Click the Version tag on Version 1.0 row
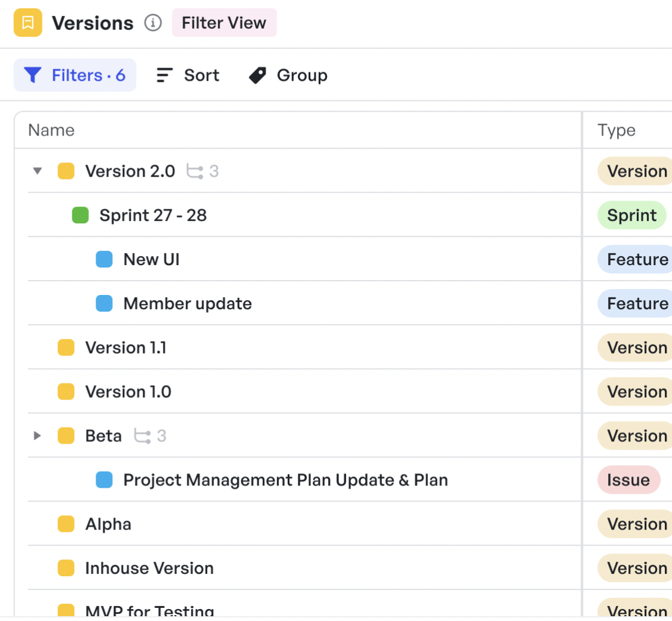Viewport: 672px width, 621px height. (x=635, y=392)
